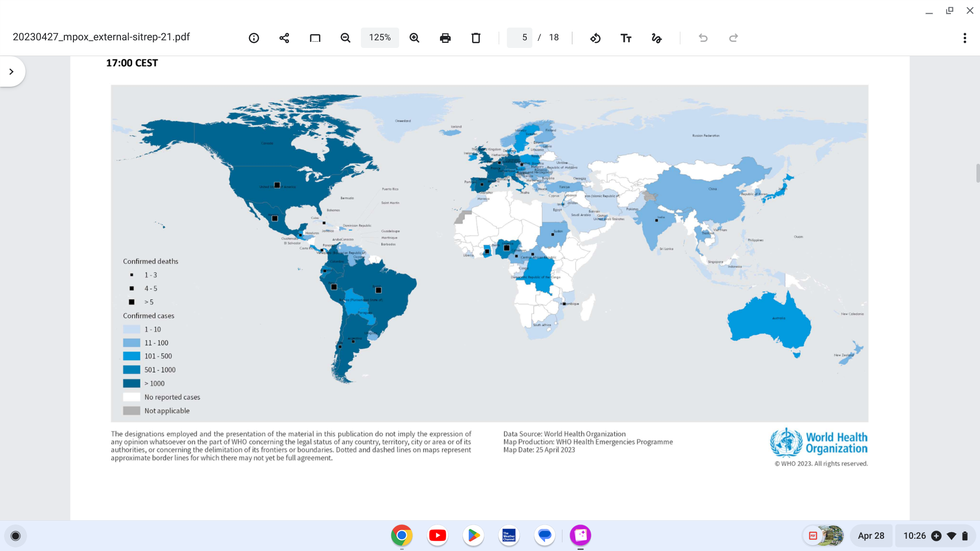Redo the last annotation

[x=733, y=38]
